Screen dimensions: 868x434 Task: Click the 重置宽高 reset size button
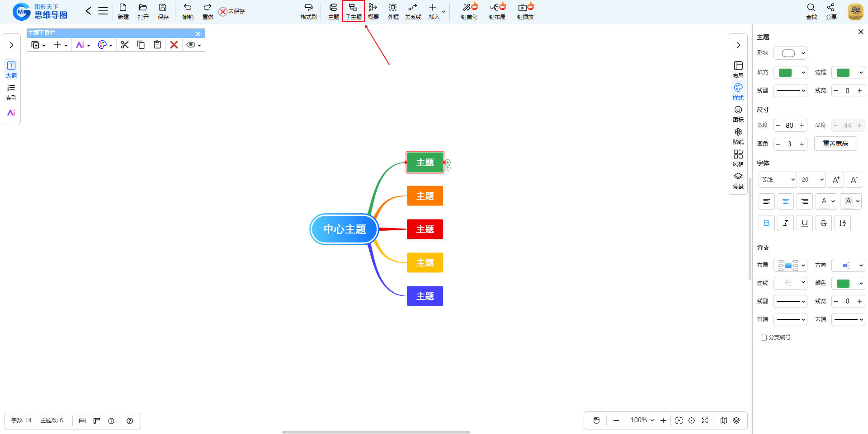coord(835,144)
